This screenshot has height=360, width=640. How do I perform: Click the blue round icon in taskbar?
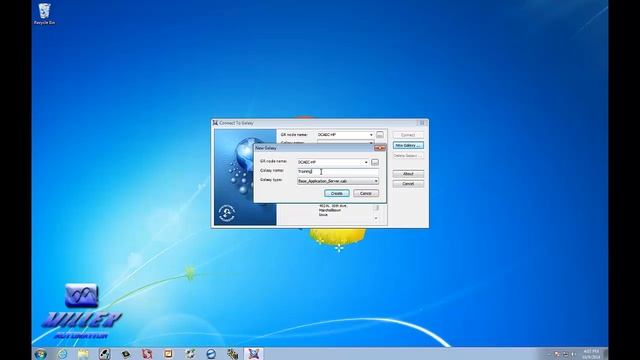(x=211, y=354)
